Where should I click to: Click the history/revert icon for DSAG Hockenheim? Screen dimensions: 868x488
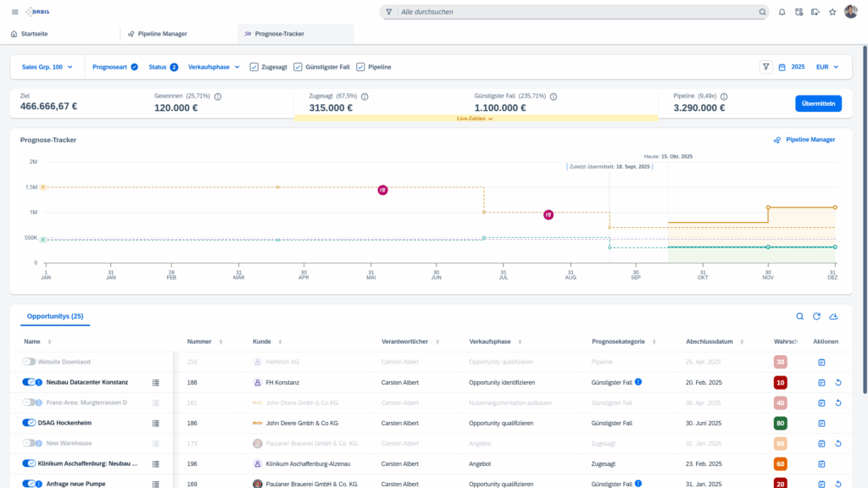click(836, 423)
